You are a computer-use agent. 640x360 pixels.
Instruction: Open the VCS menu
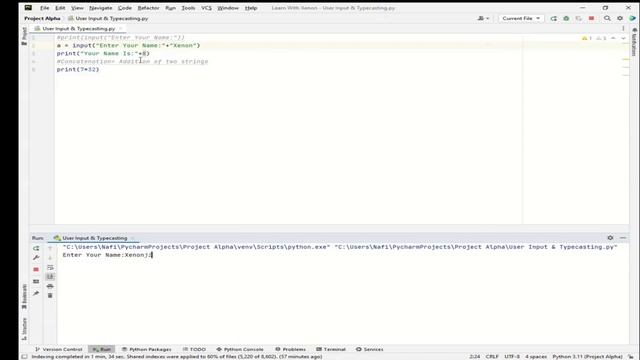[206, 8]
